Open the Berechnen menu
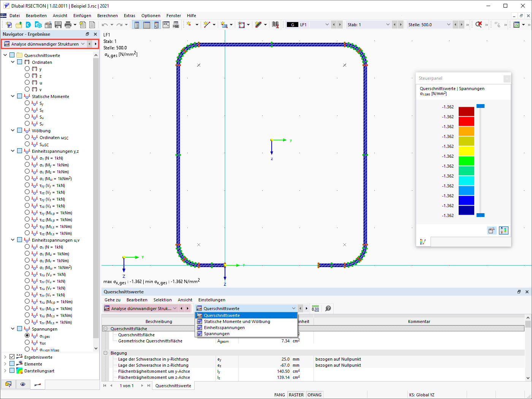532x399 pixels. 108,16
